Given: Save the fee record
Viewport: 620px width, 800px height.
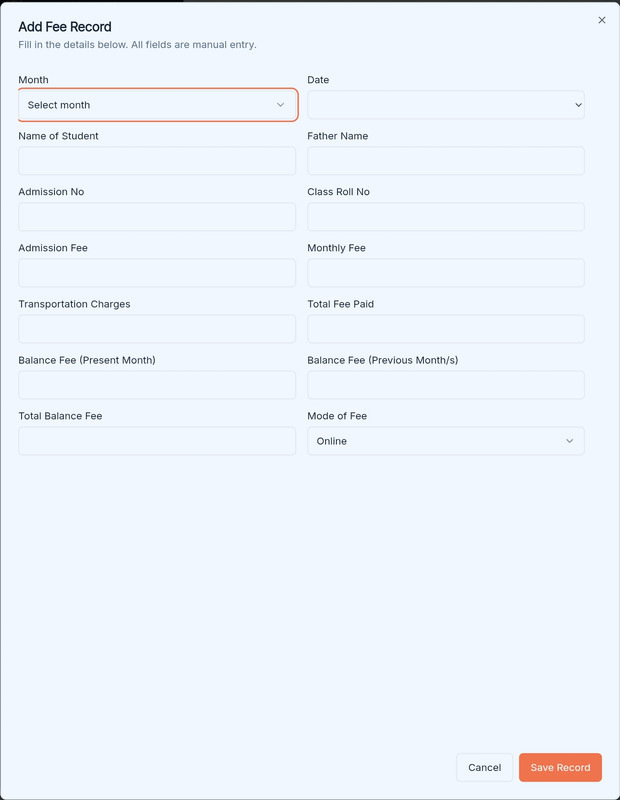Looking at the screenshot, I should [x=560, y=767].
